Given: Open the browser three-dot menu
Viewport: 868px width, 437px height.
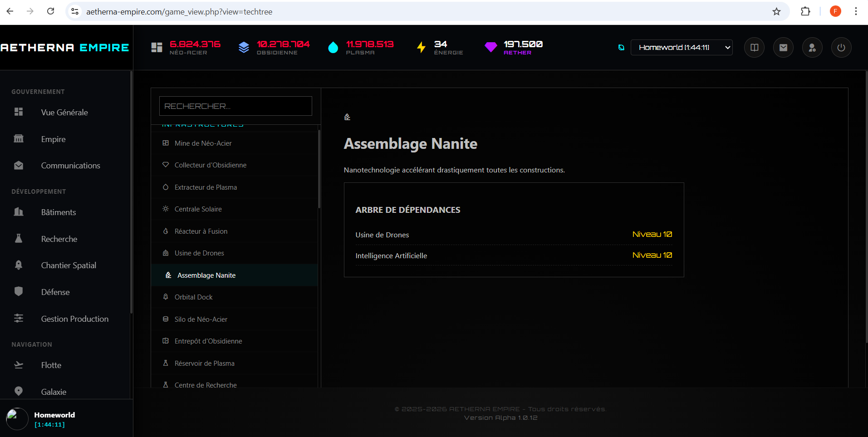Looking at the screenshot, I should [856, 11].
